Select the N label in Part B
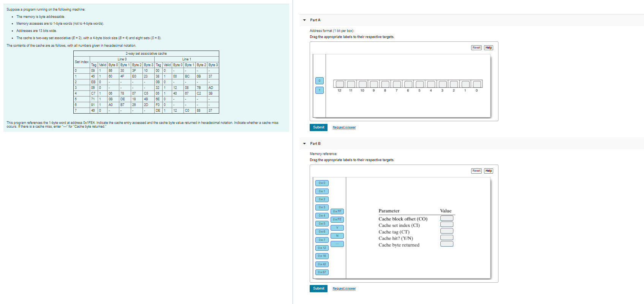This screenshot has height=304, width=644. (337, 236)
